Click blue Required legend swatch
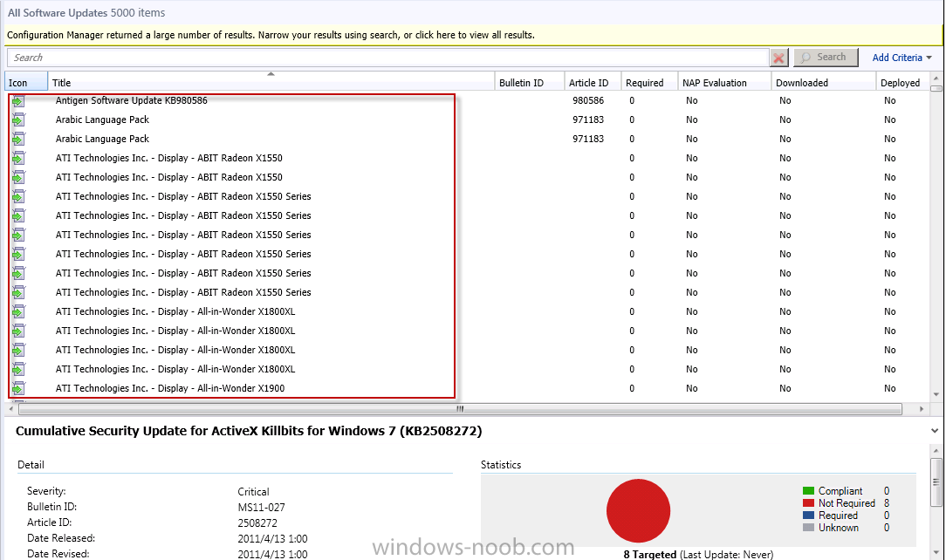The width and height of the screenshot is (946, 560). pos(808,516)
